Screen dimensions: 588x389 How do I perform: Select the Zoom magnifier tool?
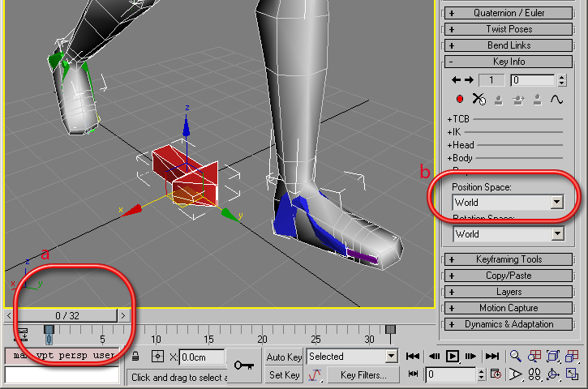coord(516,356)
